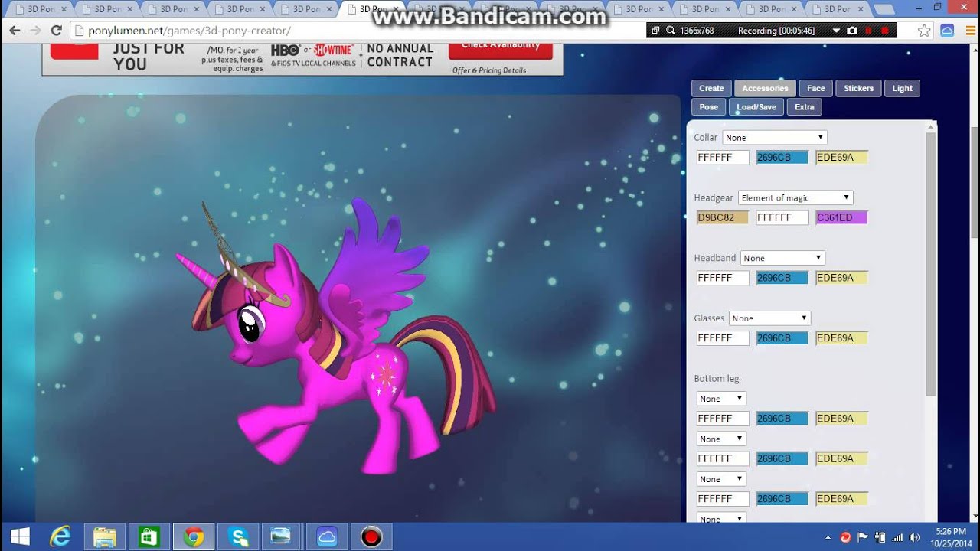Switch to the Light tab
The image size is (980, 551).
click(x=903, y=88)
